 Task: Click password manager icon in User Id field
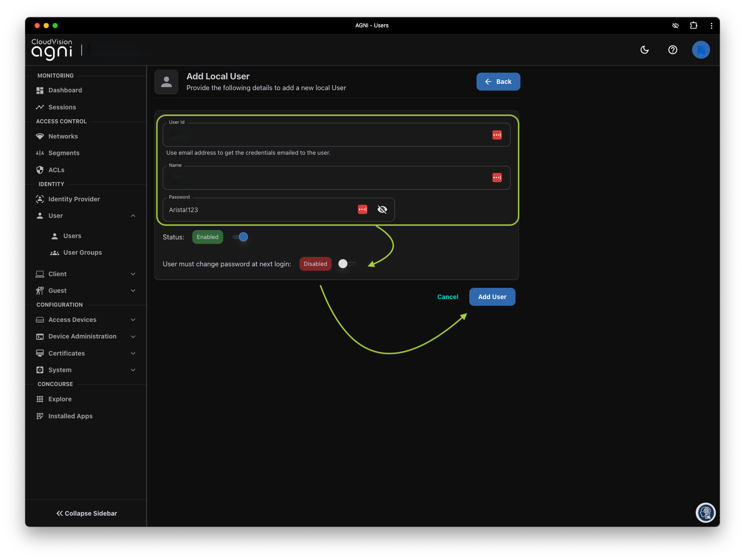[497, 135]
